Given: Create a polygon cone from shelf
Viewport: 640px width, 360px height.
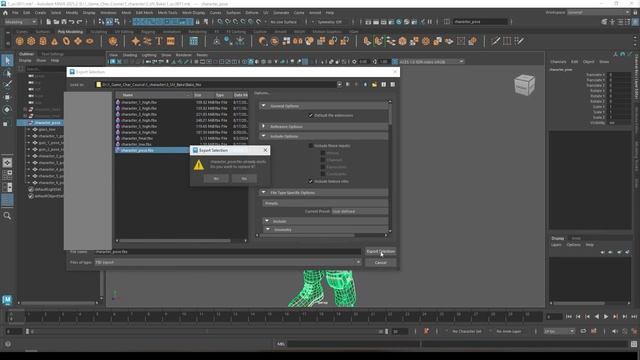Looking at the screenshot, I should pyautogui.click(x=54, y=41).
